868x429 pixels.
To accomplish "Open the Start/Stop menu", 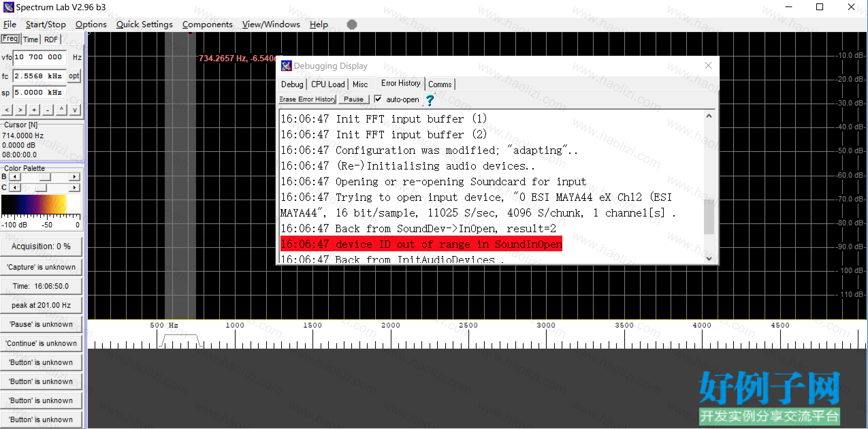I will (46, 25).
